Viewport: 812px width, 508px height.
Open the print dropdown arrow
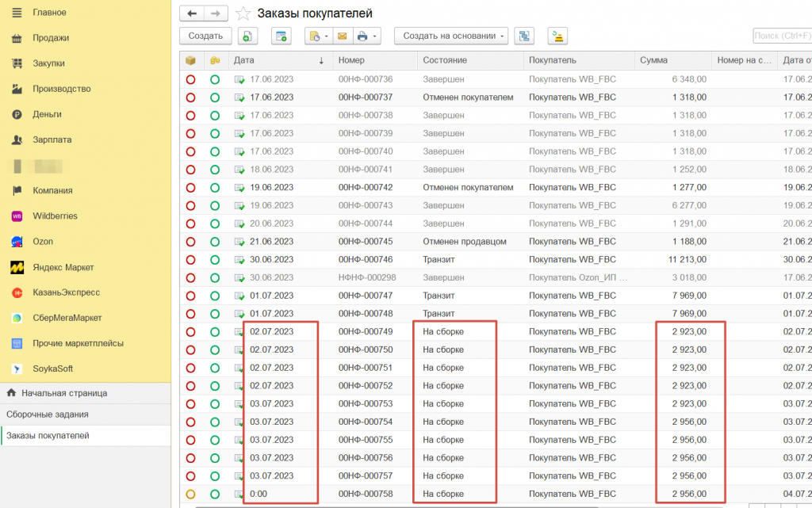tap(375, 36)
